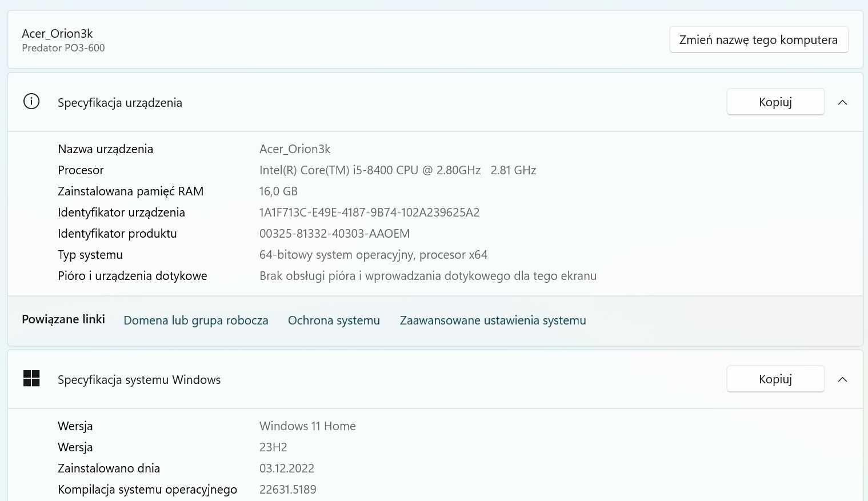Click the Specyfikacja urządzenia header text
The width and height of the screenshot is (868, 501).
point(120,103)
